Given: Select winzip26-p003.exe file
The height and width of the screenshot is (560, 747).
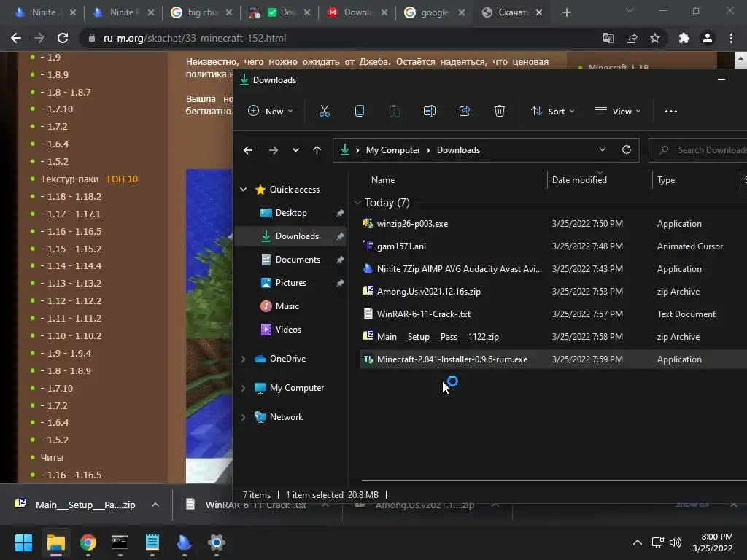Looking at the screenshot, I should [x=412, y=224].
